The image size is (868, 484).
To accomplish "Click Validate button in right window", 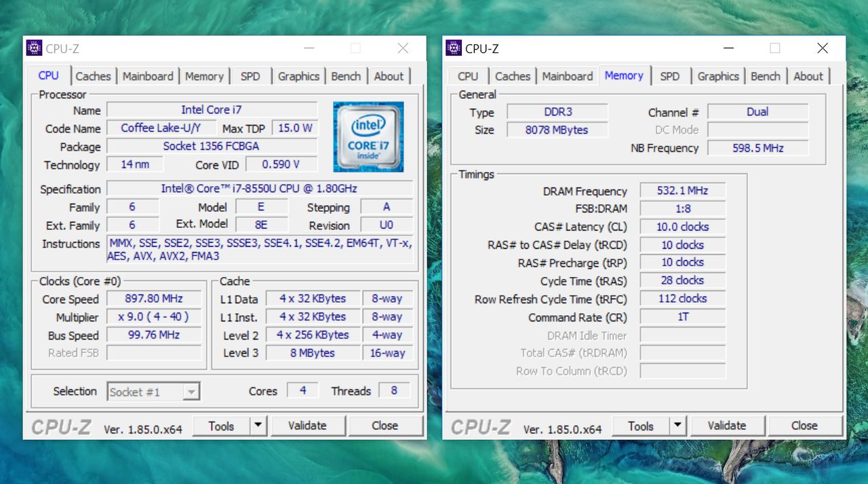I will [727, 426].
